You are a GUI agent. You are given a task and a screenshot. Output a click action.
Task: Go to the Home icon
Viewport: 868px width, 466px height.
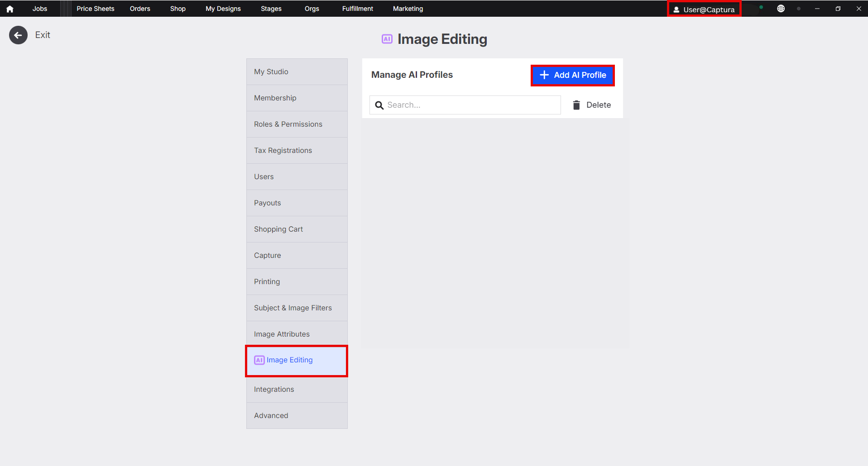coord(10,9)
